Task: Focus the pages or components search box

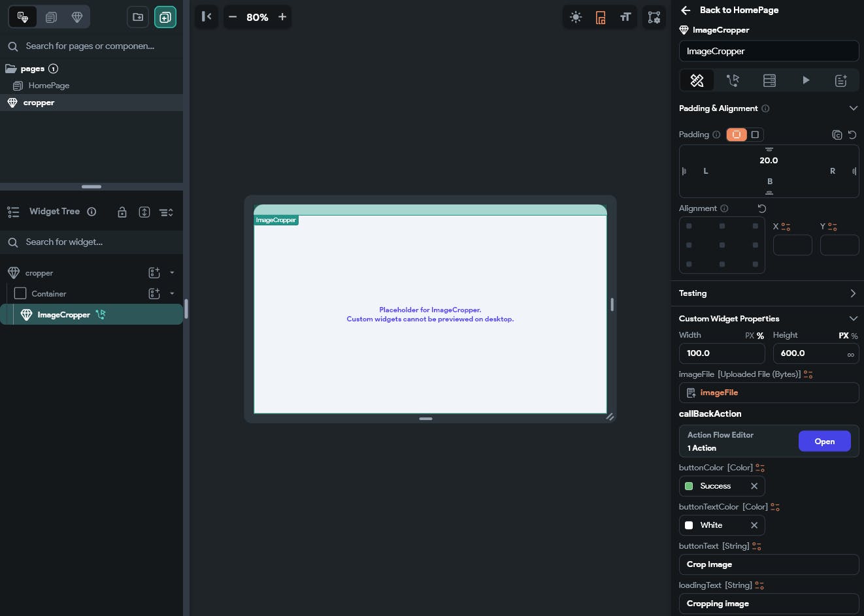Action: pyautogui.click(x=91, y=46)
